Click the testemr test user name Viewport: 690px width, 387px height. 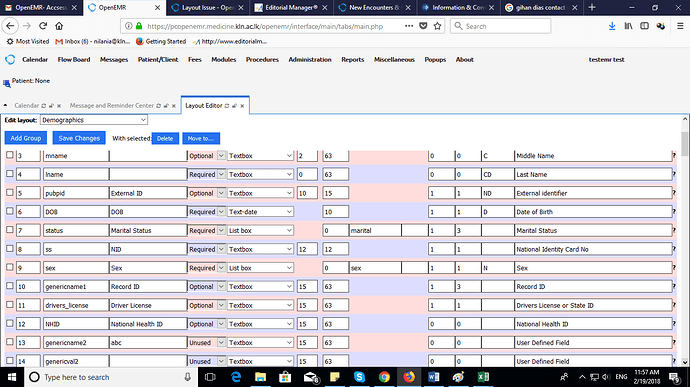[x=606, y=59]
